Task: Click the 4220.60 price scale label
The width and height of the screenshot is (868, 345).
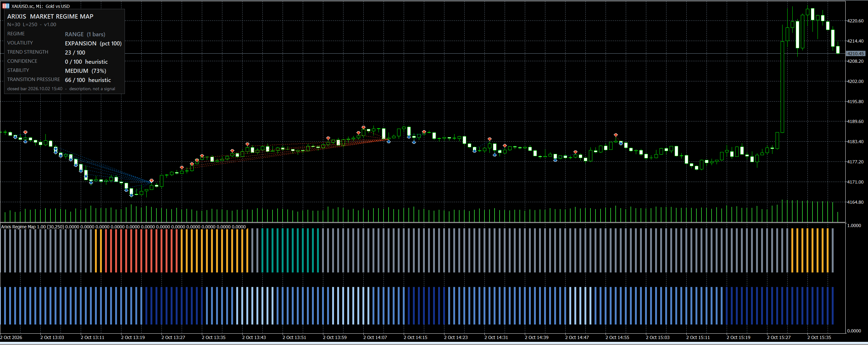Action: coord(855,21)
